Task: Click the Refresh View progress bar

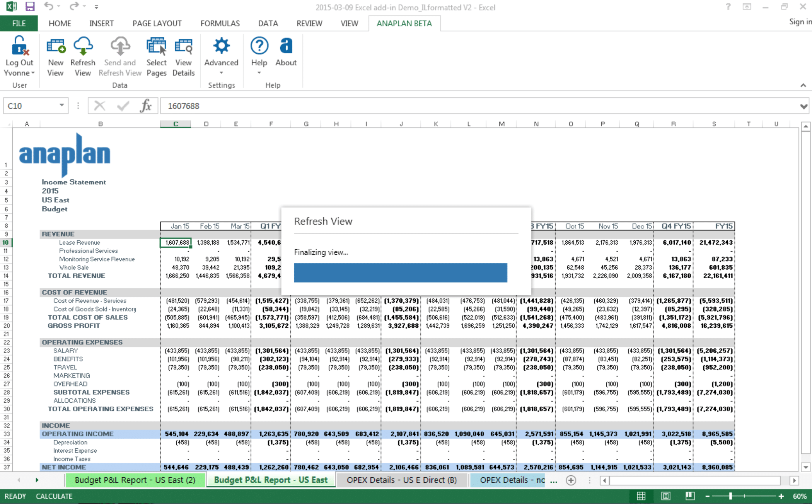Action: [x=401, y=273]
